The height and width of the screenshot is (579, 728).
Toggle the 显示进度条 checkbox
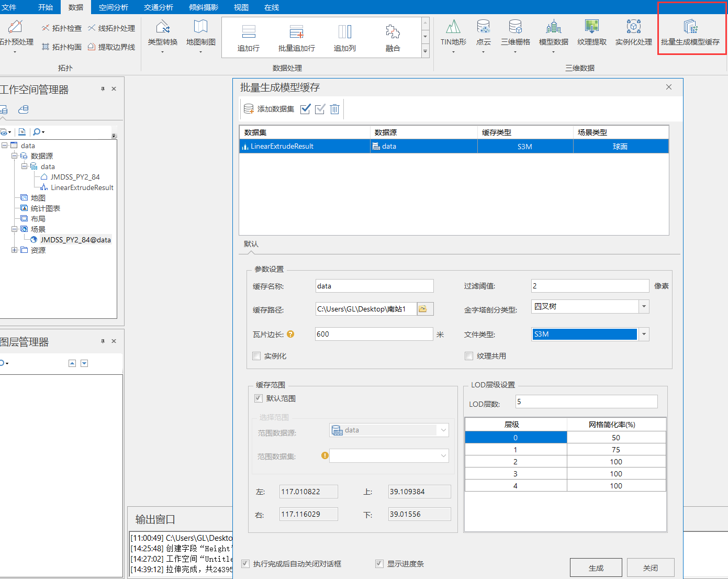click(x=379, y=564)
